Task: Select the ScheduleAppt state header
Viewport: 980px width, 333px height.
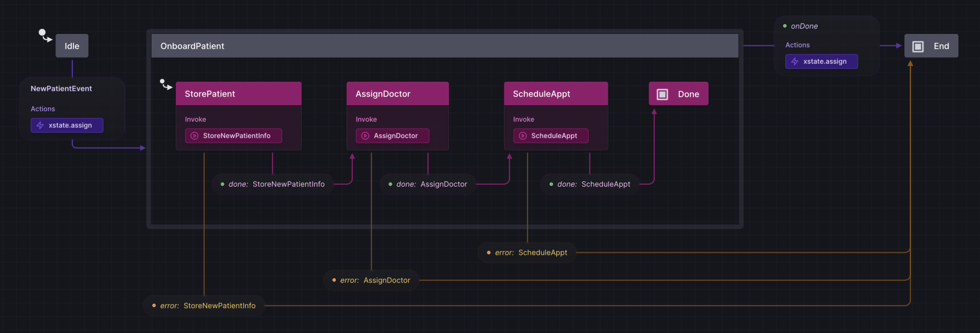Action: pos(555,94)
